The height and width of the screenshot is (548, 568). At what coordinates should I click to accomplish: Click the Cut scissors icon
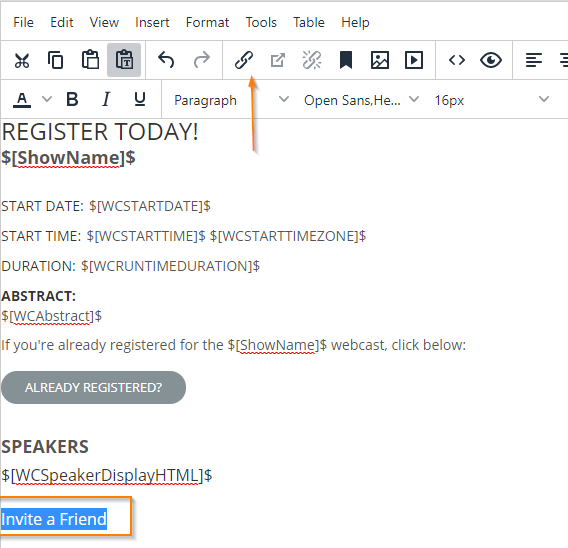pyautogui.click(x=22, y=60)
